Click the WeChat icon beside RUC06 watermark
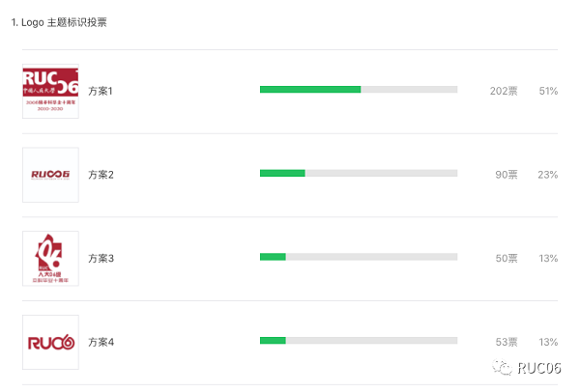Screen dimensions: 580x392 [502, 368]
